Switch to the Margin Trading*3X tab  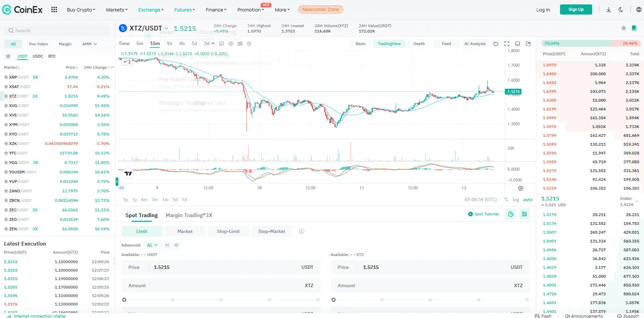coord(189,215)
